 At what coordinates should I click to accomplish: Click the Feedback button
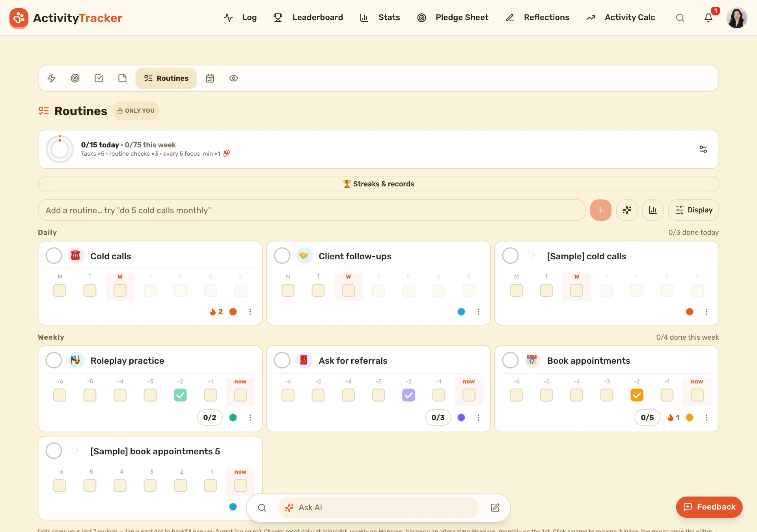(709, 507)
